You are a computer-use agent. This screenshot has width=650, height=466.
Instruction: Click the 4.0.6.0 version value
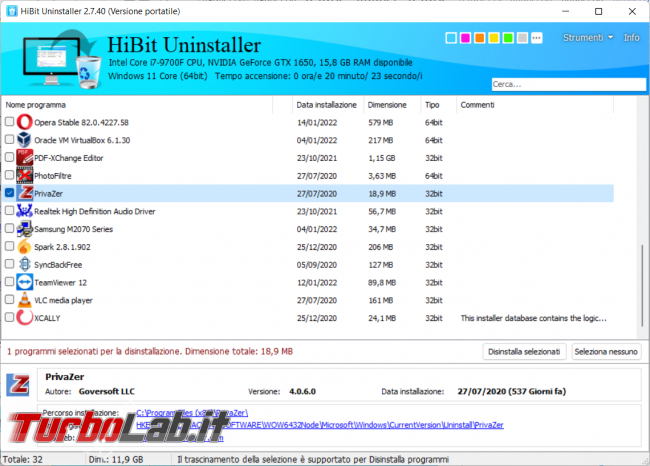coord(302,391)
